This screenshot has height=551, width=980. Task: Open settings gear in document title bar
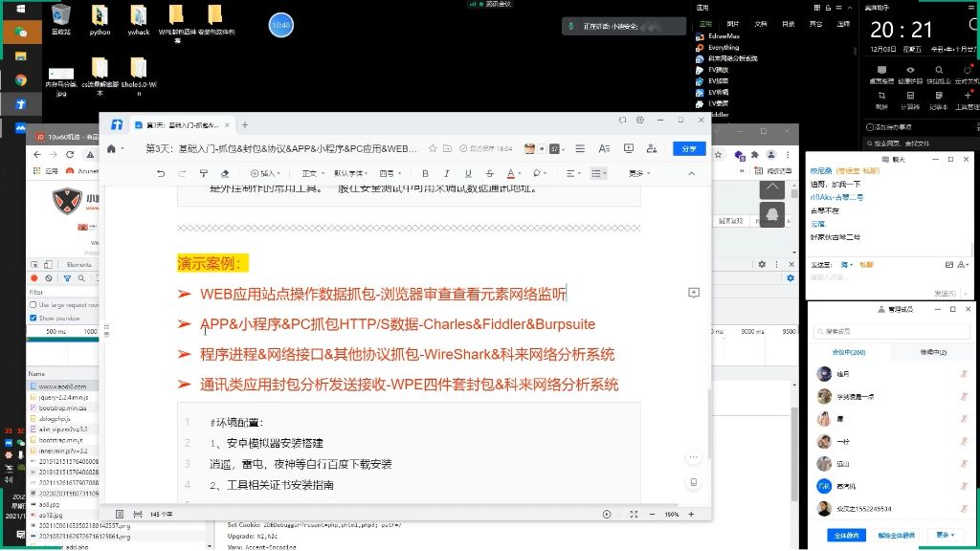click(x=640, y=120)
